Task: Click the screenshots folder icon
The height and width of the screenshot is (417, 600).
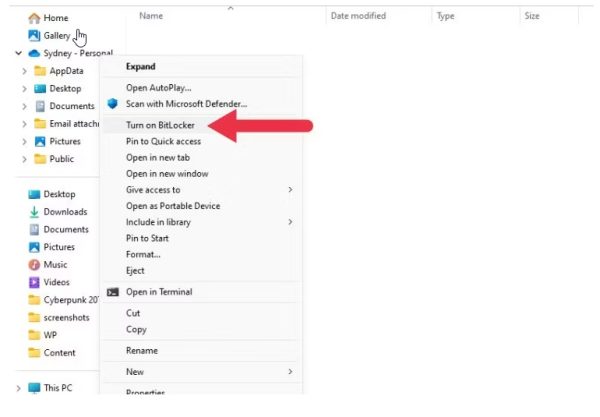Action: (x=34, y=318)
